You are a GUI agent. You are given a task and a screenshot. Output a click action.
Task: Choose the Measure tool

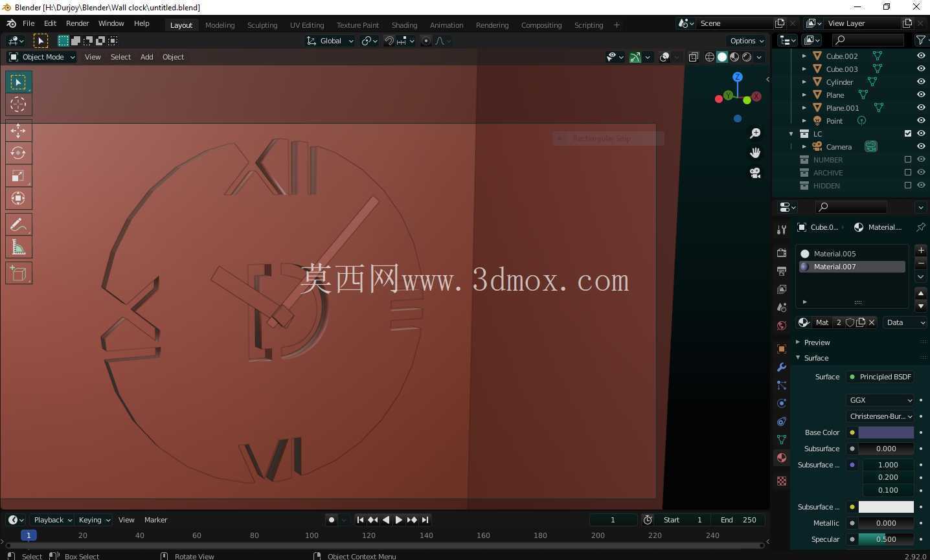18,247
